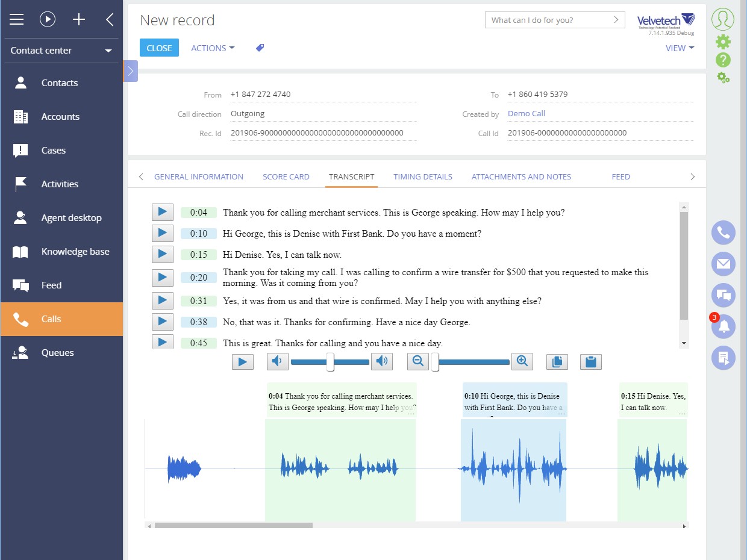Open the phone panel on right sidebar
Viewport: 747px width, 560px height.
[722, 232]
